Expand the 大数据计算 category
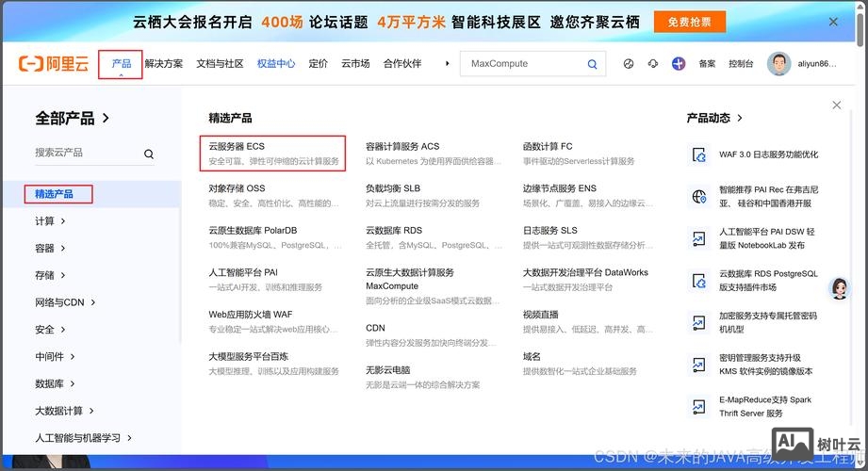Viewport: 868px width, 471px height. coord(64,411)
